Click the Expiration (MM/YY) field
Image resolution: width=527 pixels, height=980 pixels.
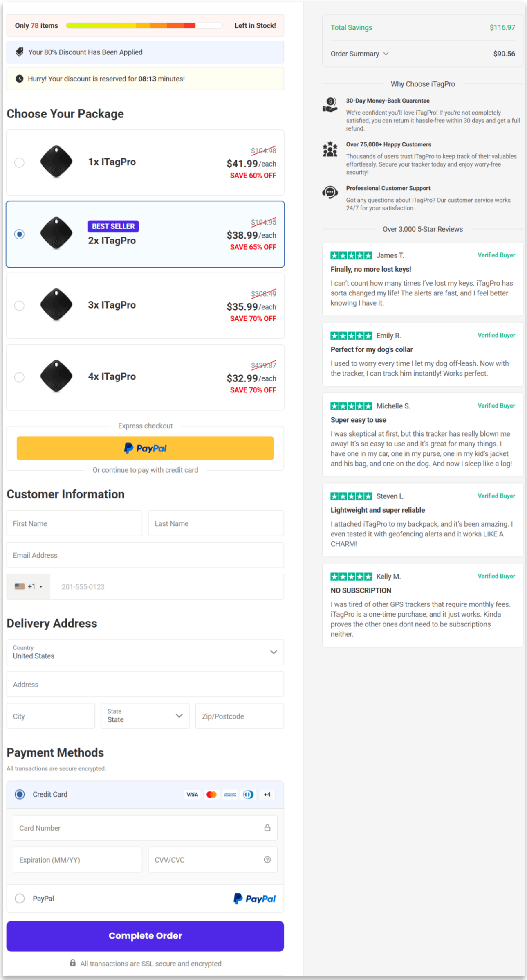click(x=78, y=860)
